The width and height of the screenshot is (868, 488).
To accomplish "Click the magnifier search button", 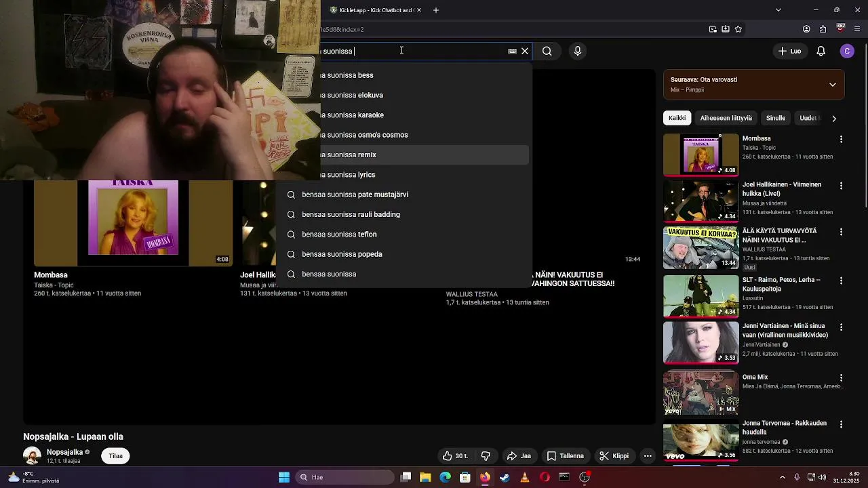I will point(547,51).
